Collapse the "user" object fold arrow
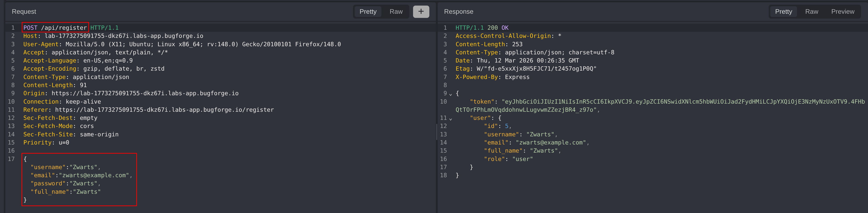868x213 pixels. pos(451,119)
